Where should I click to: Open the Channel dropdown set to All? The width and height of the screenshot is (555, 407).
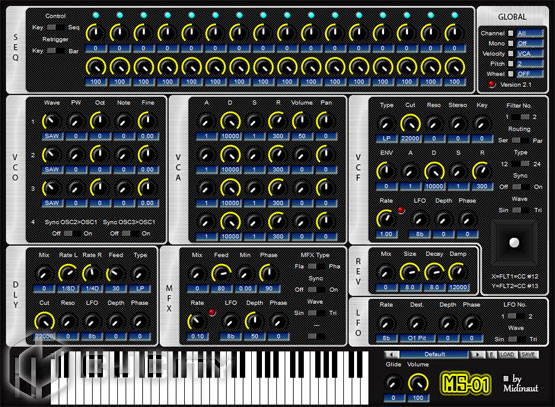tap(530, 33)
